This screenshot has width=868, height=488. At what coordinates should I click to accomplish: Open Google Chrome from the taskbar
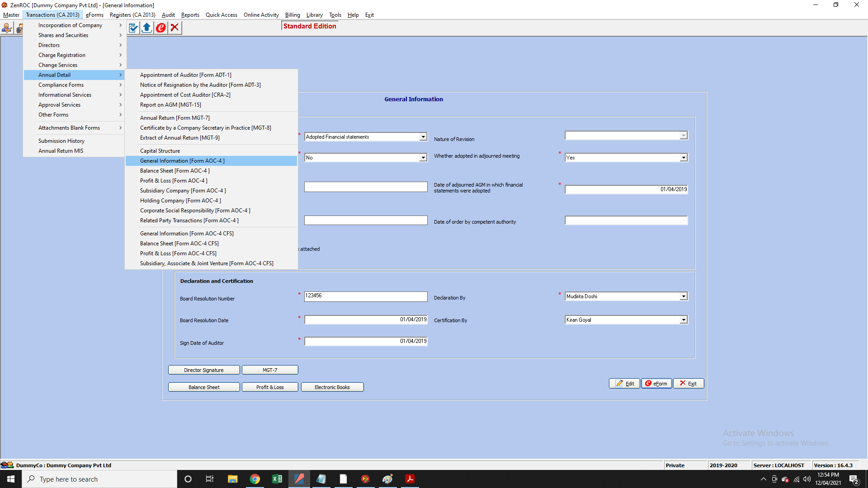coord(255,479)
